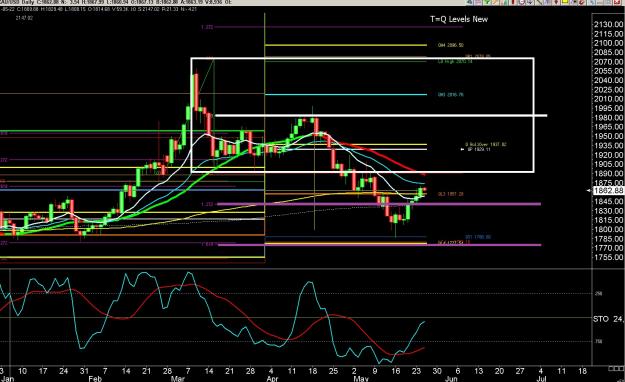625x382 pixels.
Task: Select the date 27 on the time axis
Action: coord(520,371)
